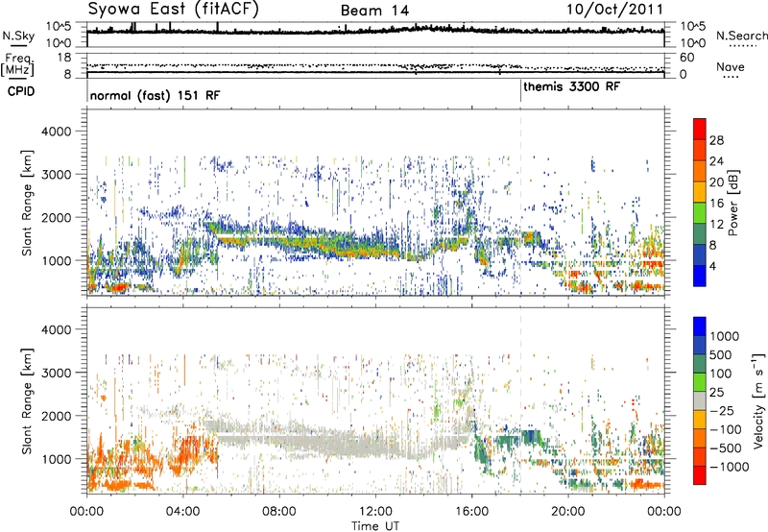Click the 'Velocity [m s-1]' colorbar label
768x532 pixels.
tap(758, 400)
